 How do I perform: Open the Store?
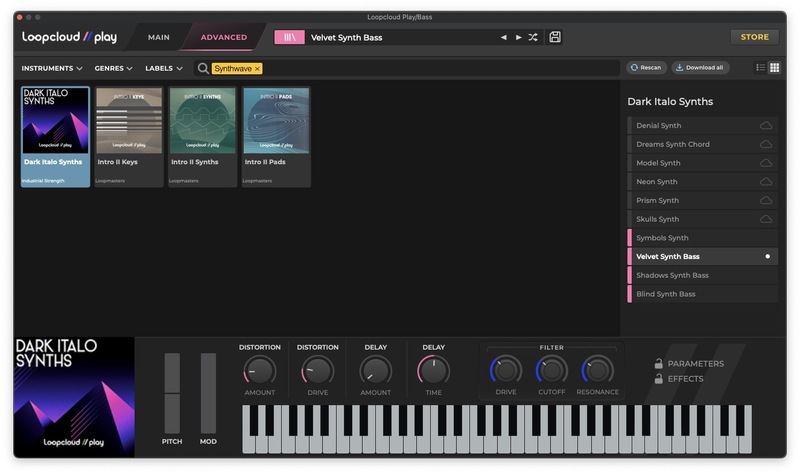click(754, 37)
